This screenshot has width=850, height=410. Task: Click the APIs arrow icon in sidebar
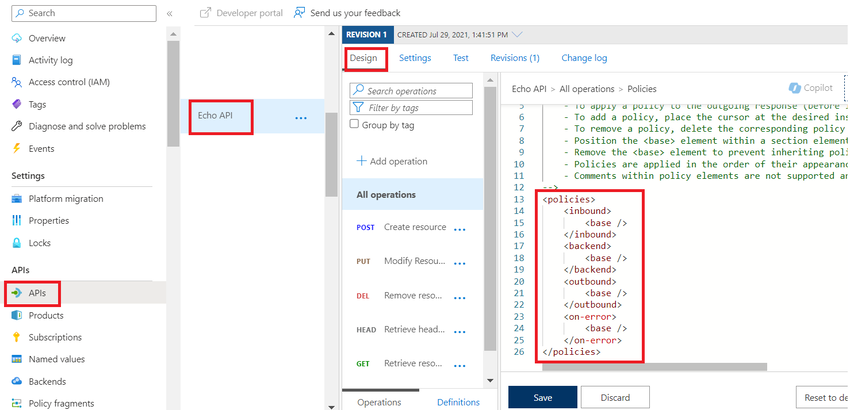click(17, 293)
